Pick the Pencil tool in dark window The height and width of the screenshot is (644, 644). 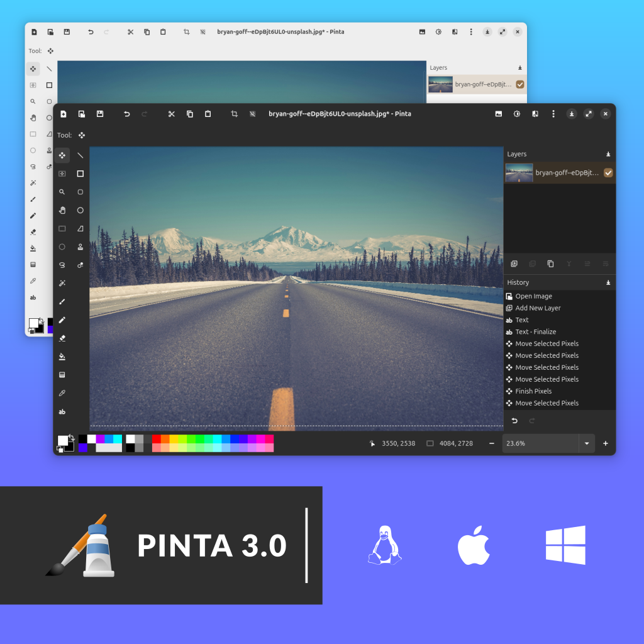pyautogui.click(x=62, y=320)
